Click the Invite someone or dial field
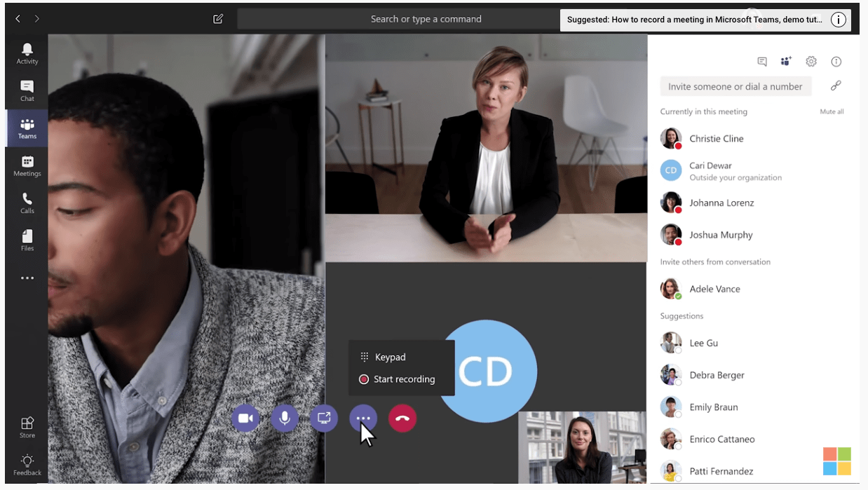 [x=735, y=86]
